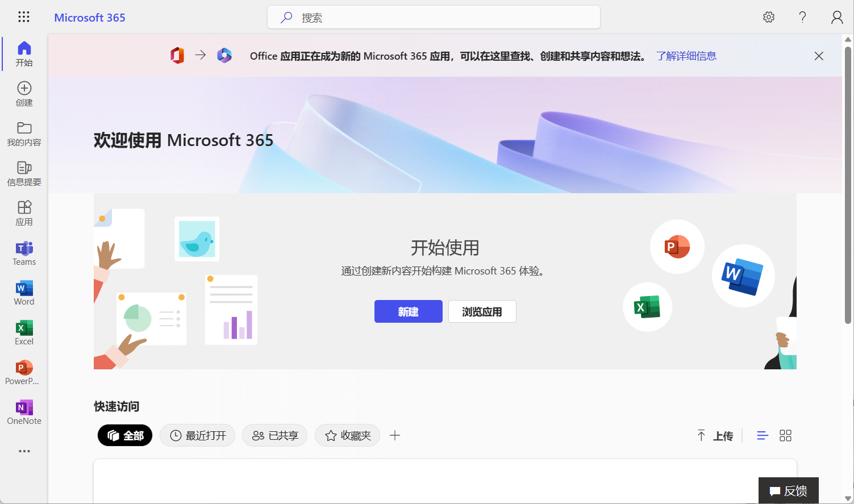Select the 最近打开 filter tab

[x=197, y=436]
